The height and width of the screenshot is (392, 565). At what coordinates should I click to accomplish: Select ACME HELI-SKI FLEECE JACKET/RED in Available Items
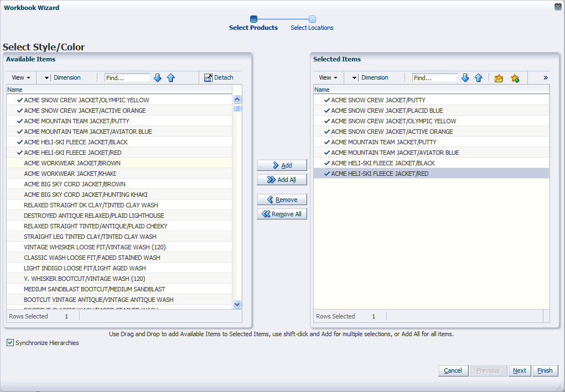tap(120, 153)
